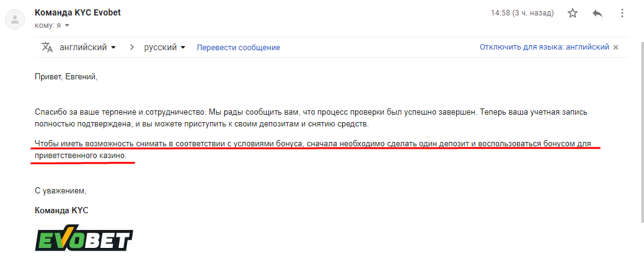Open the английский source language dropdown
The image size is (644, 256).
87,47
